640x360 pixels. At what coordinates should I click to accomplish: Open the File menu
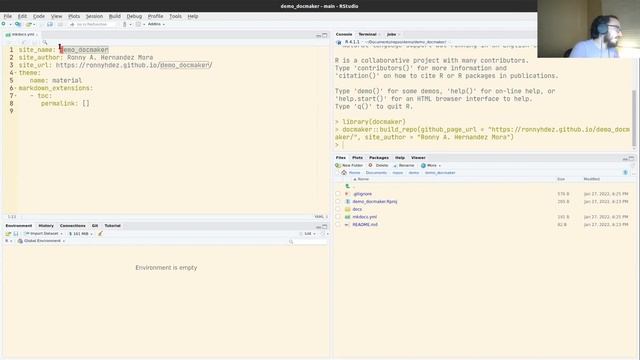8,16
